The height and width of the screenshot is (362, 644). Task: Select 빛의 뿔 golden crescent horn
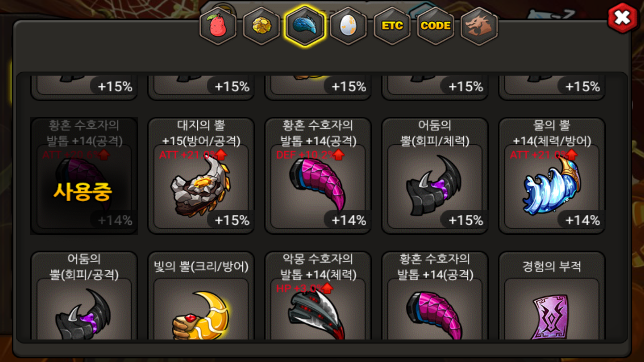point(201,296)
